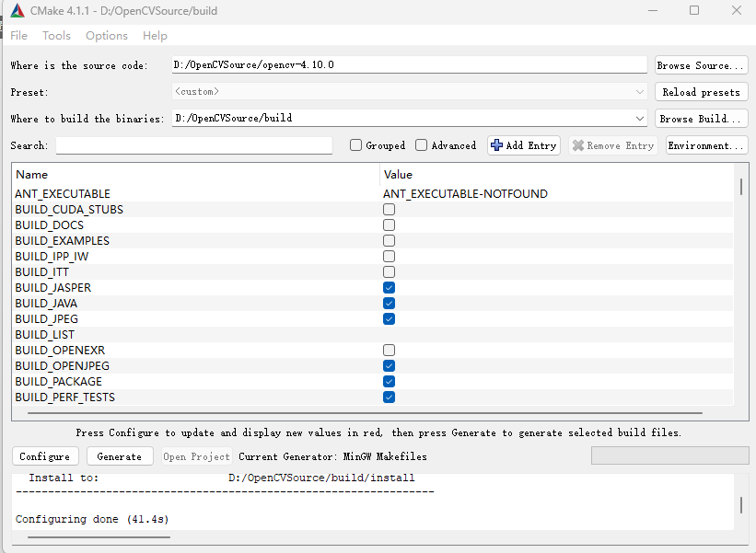The height and width of the screenshot is (553, 756).
Task: Click Browse Source button
Action: (701, 65)
